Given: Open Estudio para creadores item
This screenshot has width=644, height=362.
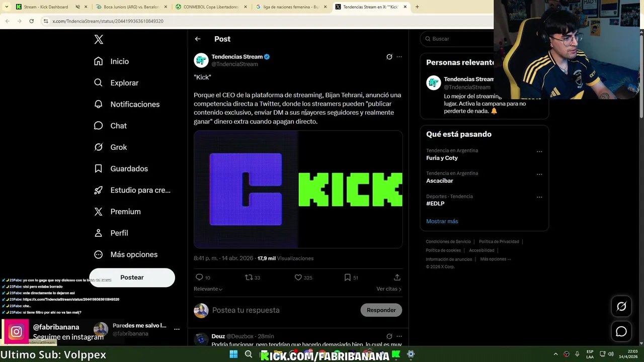Looking at the screenshot, I should click(133, 190).
